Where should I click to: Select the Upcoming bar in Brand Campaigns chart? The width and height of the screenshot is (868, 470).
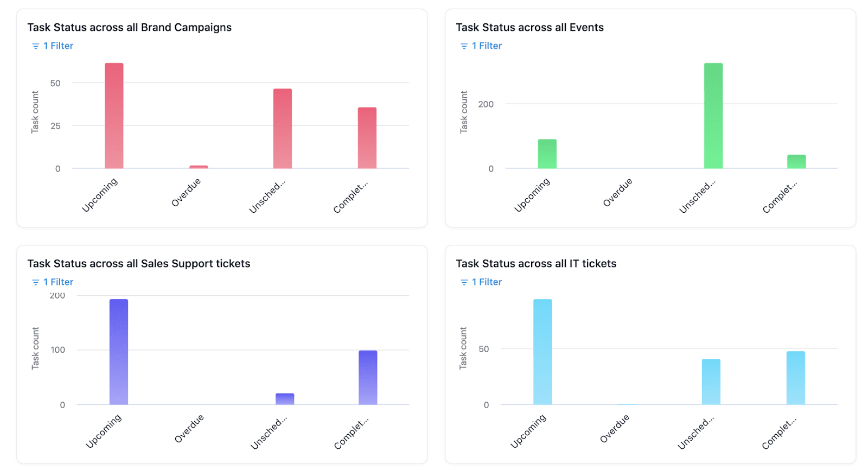click(113, 114)
